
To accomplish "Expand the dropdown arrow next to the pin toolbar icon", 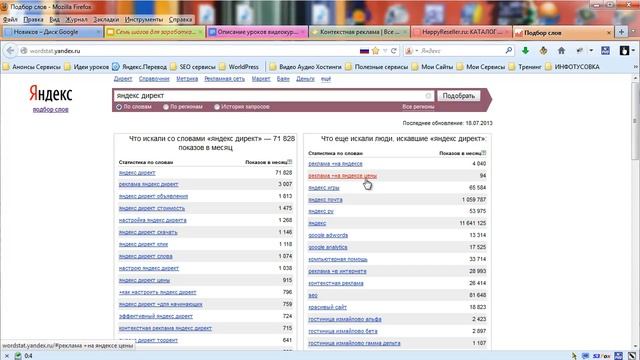I will (591, 51).
